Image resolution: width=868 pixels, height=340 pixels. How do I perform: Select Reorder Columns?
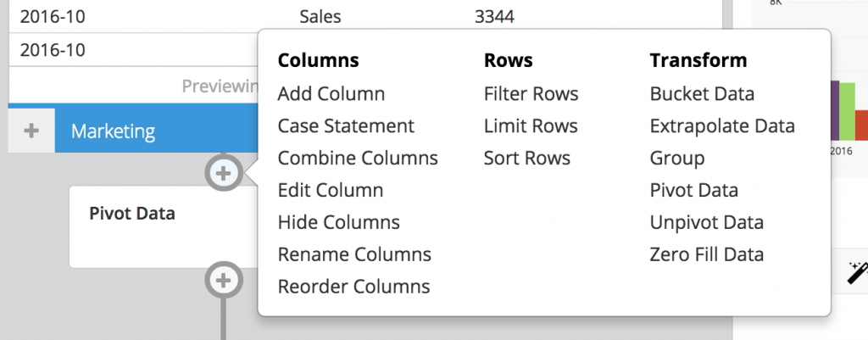click(x=353, y=287)
